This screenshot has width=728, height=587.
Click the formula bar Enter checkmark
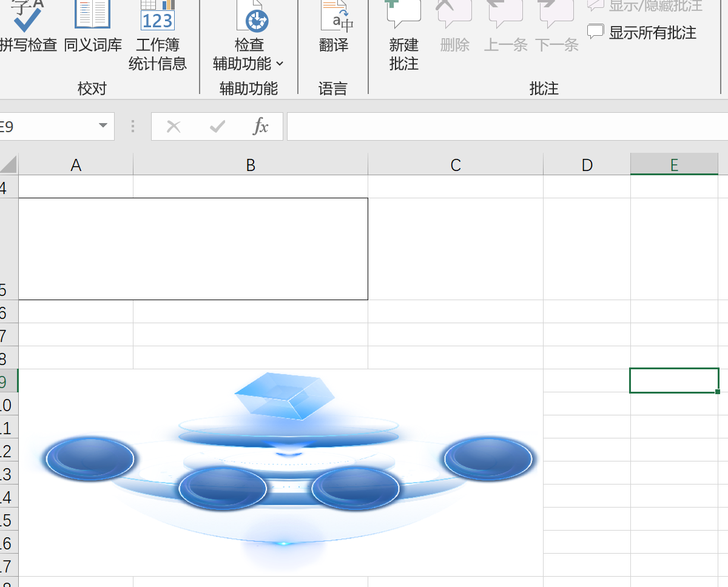pyautogui.click(x=217, y=126)
